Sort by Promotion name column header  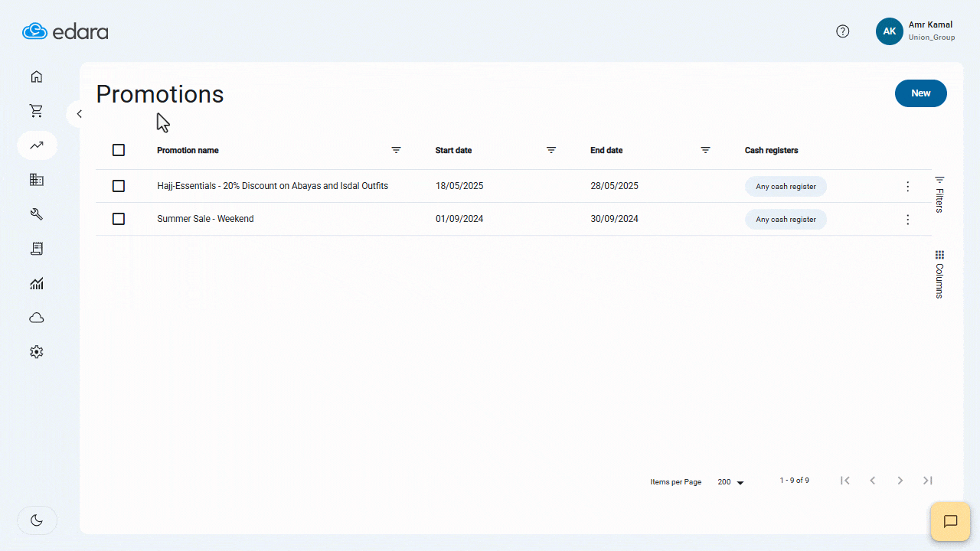pos(188,150)
